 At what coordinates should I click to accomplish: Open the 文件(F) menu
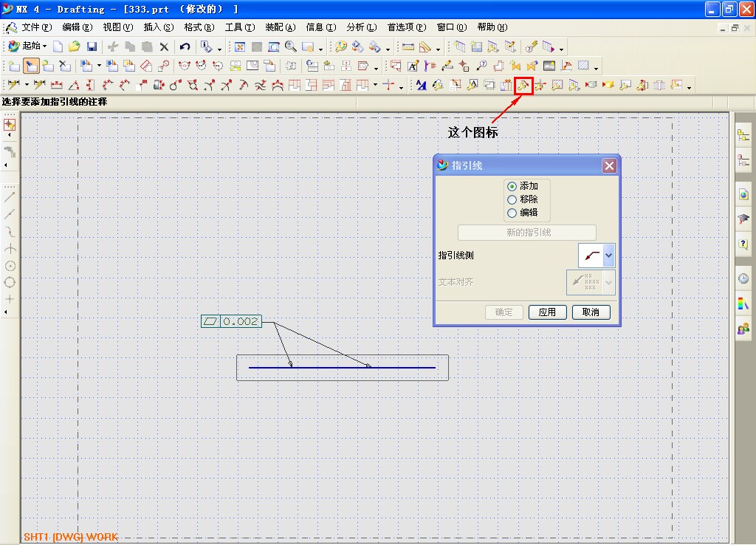click(37, 27)
